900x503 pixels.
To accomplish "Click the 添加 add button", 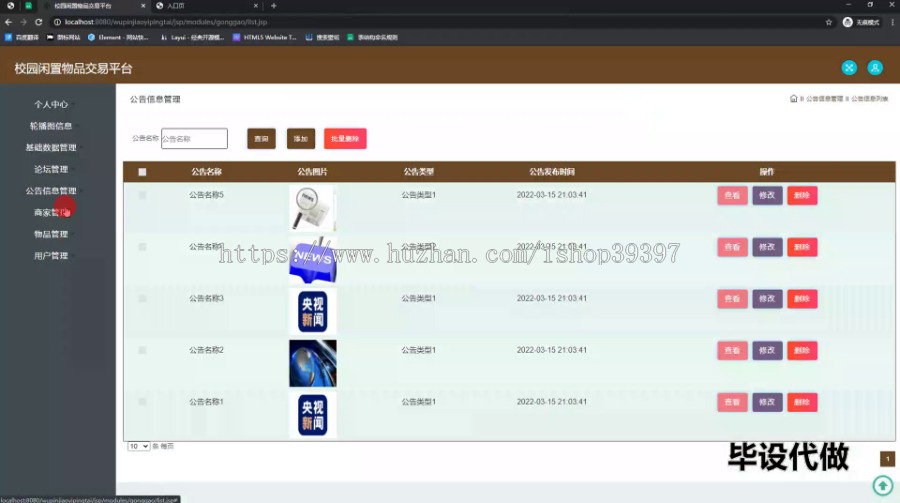I will click(301, 138).
